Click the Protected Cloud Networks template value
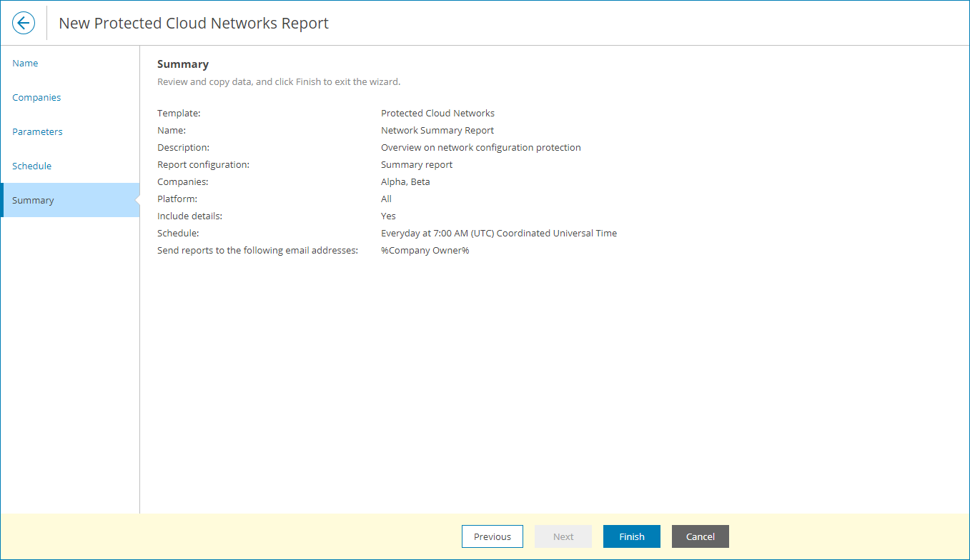 (437, 113)
